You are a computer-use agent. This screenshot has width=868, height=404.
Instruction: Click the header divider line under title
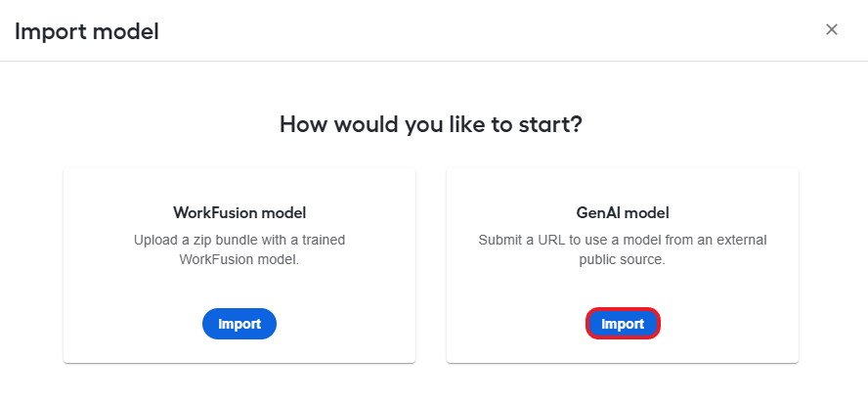(x=434, y=61)
